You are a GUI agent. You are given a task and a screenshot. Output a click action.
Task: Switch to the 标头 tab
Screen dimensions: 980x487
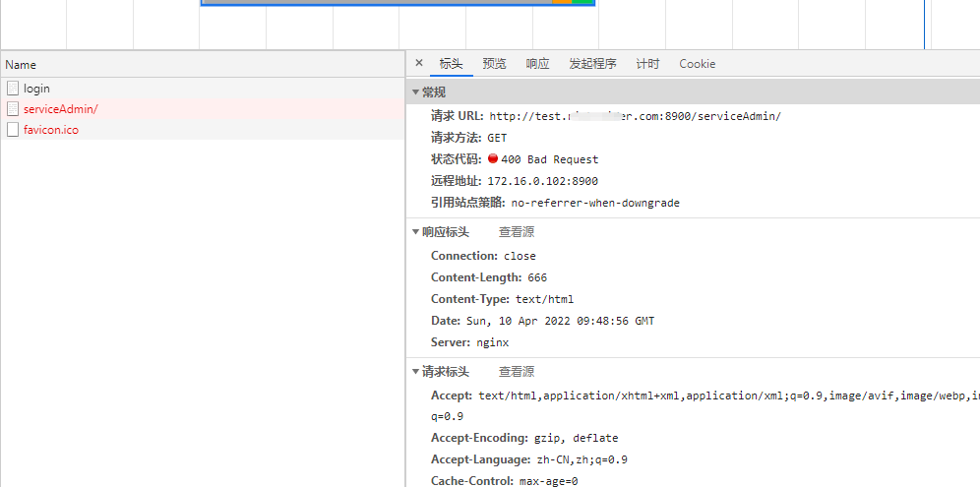(x=452, y=64)
